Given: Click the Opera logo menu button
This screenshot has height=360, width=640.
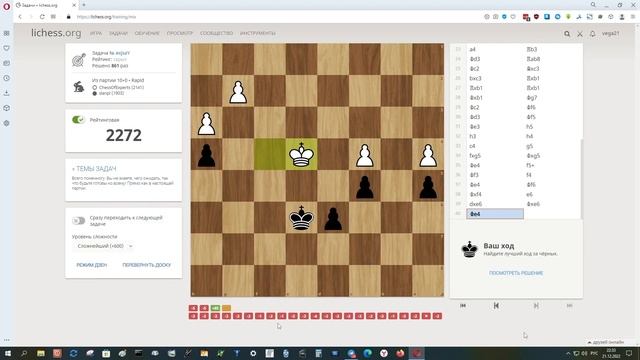Looking at the screenshot, I should 7,7.
